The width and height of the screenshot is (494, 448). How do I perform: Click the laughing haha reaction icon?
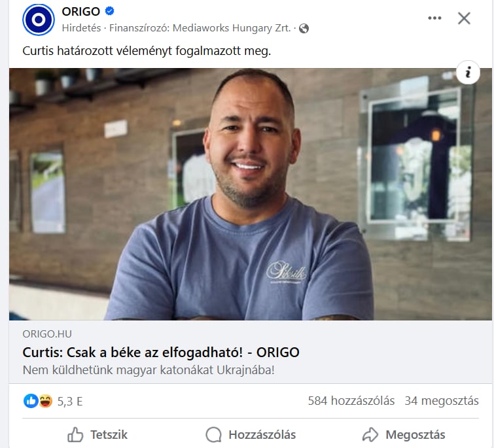point(45,401)
